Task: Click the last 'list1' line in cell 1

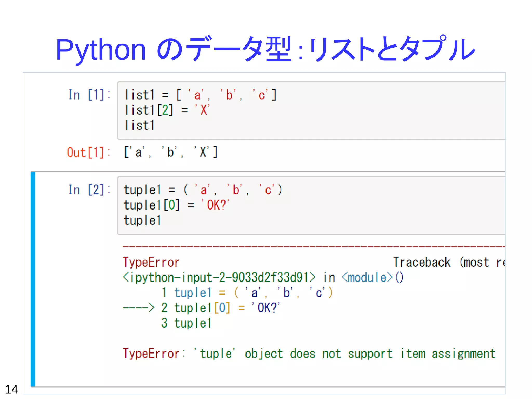Action: 139,125
